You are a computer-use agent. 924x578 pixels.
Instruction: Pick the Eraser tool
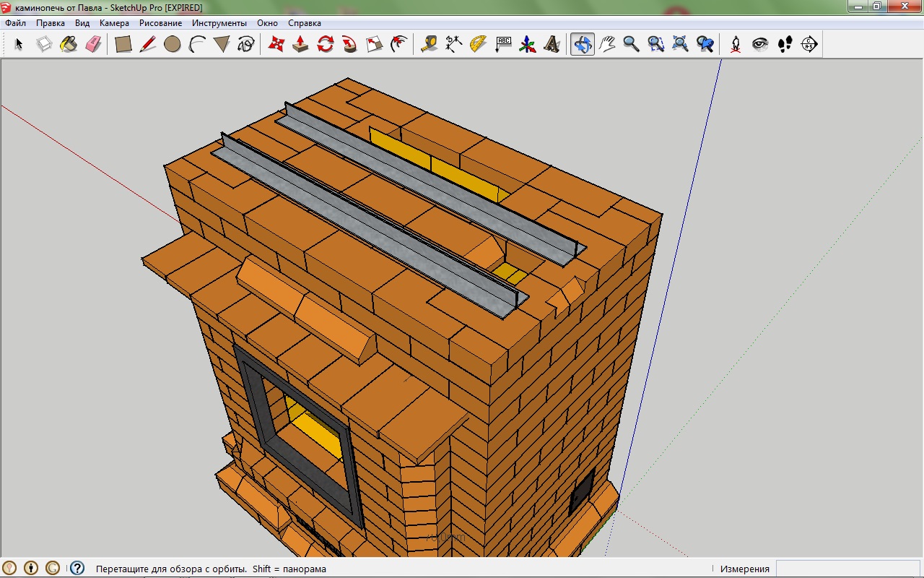(x=93, y=44)
